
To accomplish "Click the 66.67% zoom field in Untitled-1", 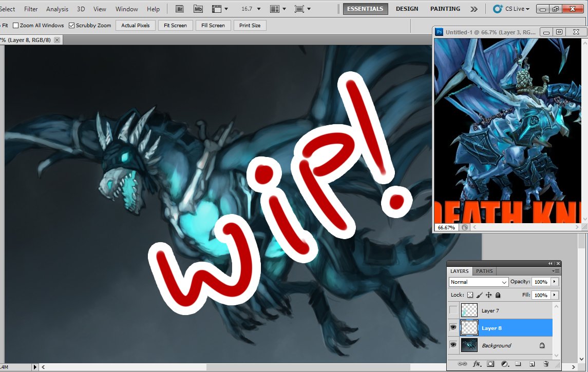I will pyautogui.click(x=446, y=227).
